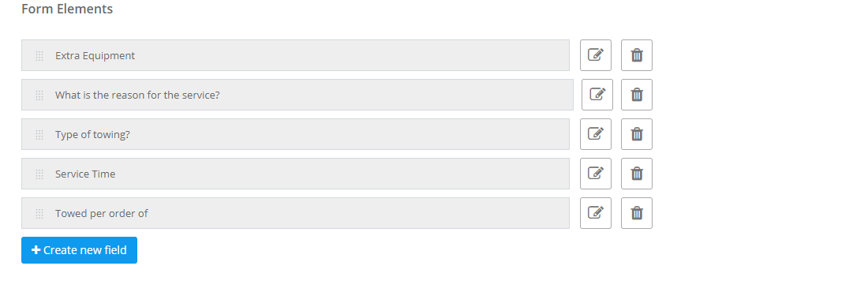Edit the reason for the service field
This screenshot has height=307, width=868.
[597, 95]
